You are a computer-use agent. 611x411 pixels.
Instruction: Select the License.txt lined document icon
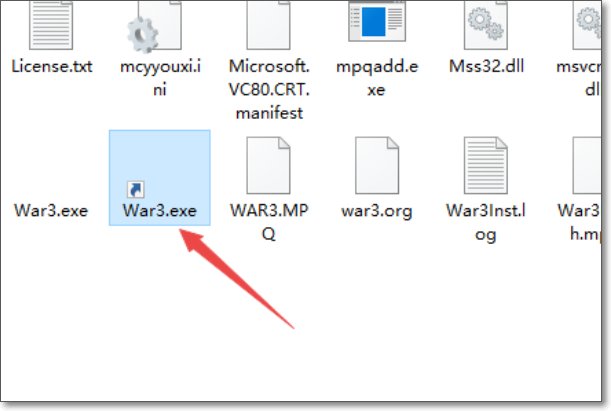pos(51,25)
